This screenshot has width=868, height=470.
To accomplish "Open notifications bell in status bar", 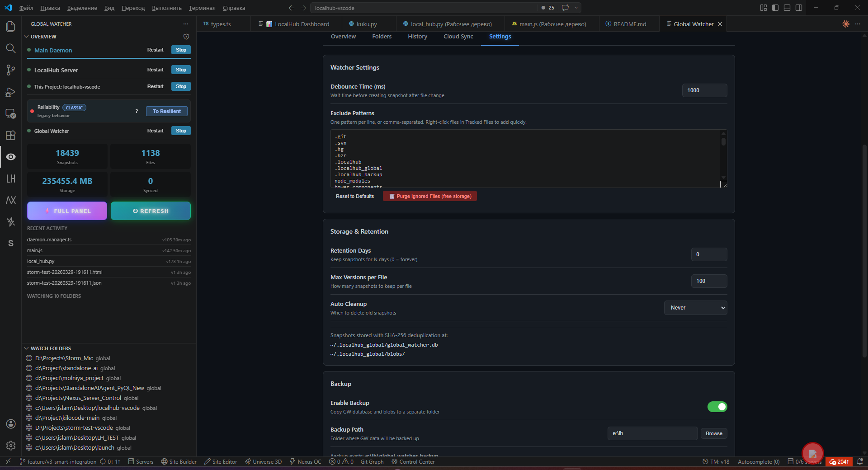I will click(860, 461).
